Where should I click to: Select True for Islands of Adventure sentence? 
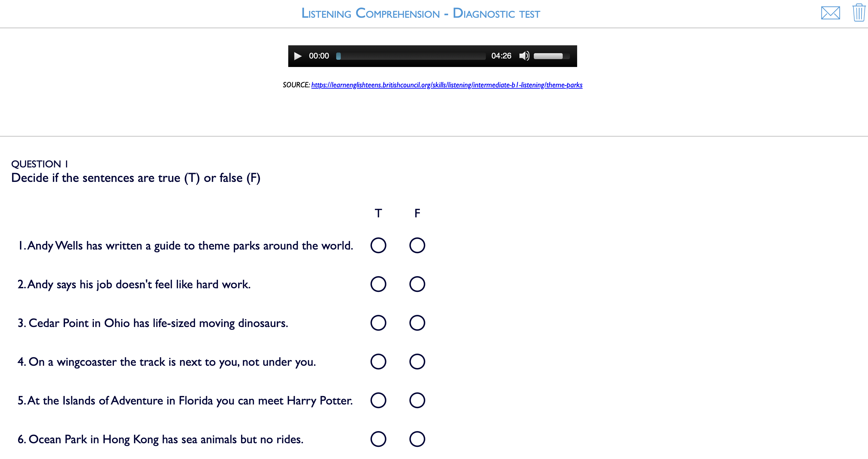[378, 400]
